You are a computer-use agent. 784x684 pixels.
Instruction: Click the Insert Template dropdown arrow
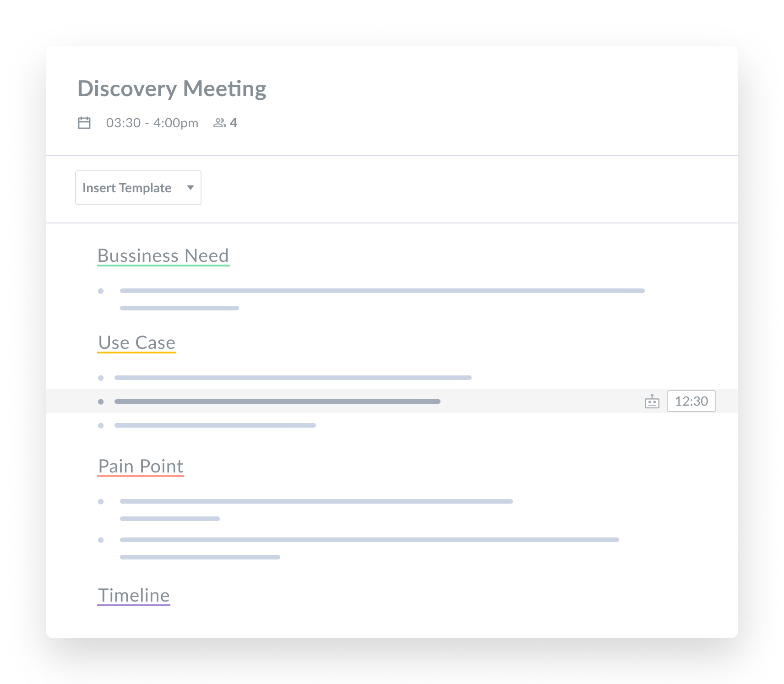191,188
